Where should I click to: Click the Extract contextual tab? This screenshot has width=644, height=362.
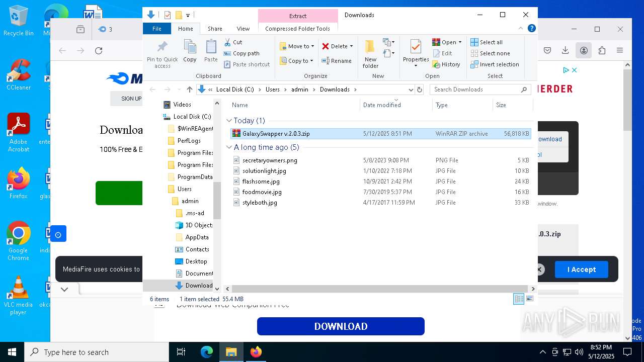coord(298,16)
